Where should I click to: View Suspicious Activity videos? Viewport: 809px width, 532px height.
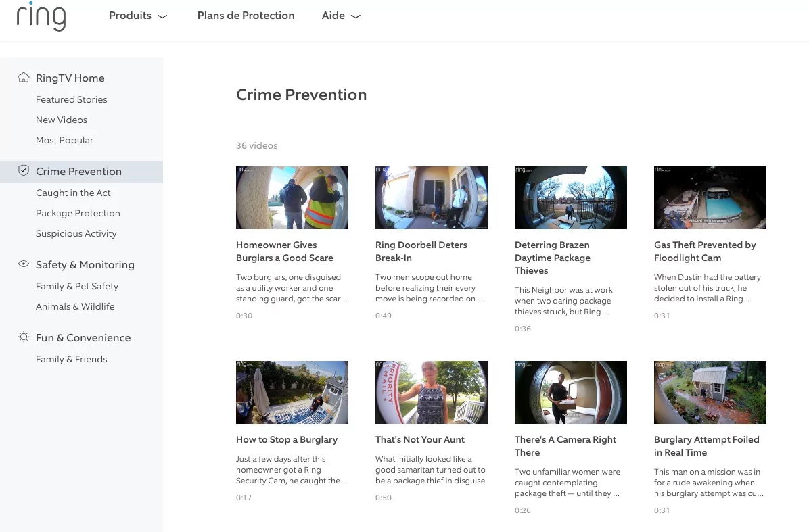click(76, 233)
